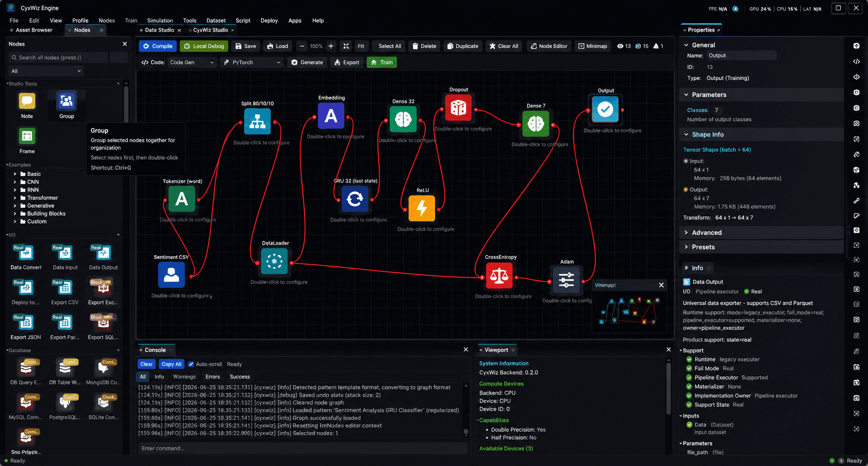Click the Generate code button
This screenshot has width=868, height=466.
point(307,62)
